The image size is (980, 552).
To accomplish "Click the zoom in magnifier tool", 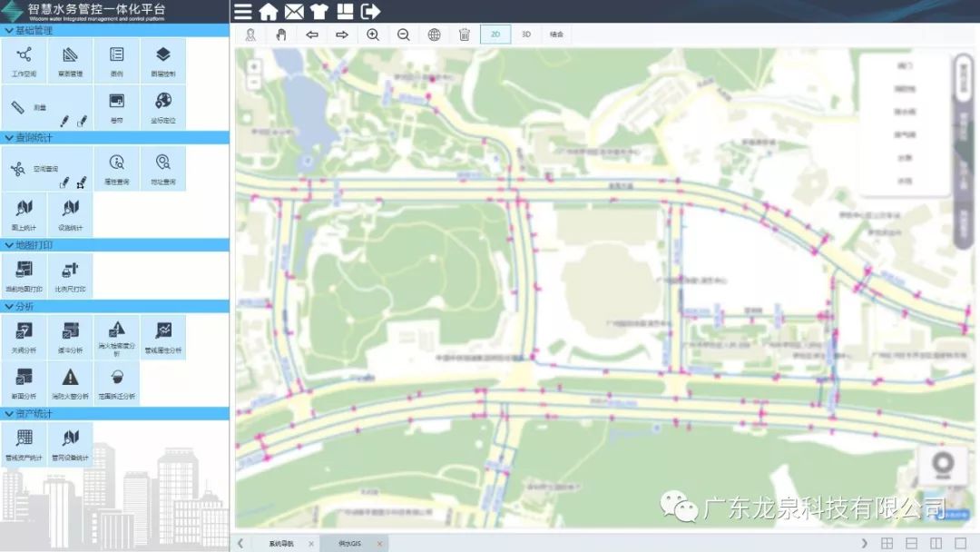I will coord(373,34).
